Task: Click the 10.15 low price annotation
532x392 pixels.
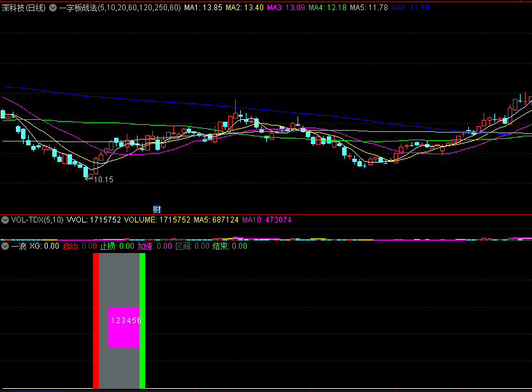Action: 103,180
